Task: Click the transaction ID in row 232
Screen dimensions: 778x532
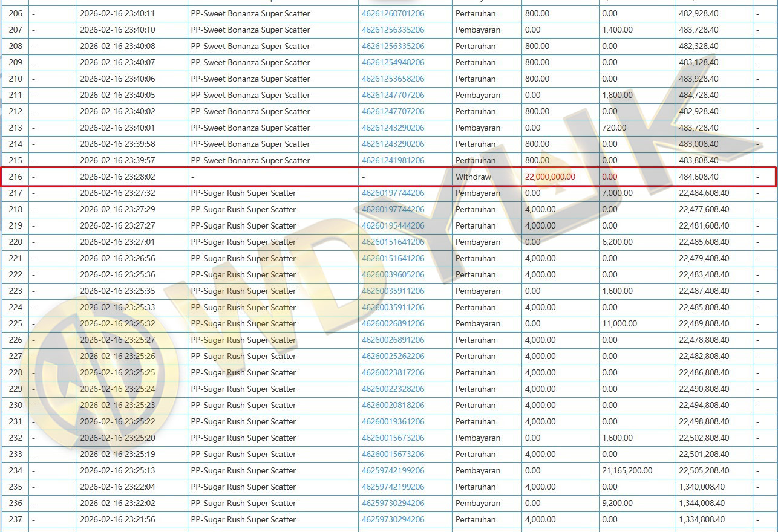Action: coord(393,438)
